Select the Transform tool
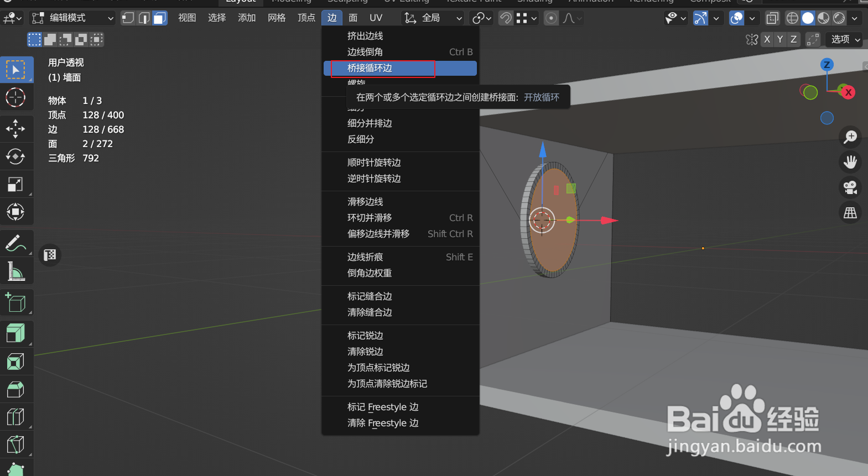The width and height of the screenshot is (868, 476). point(15,212)
